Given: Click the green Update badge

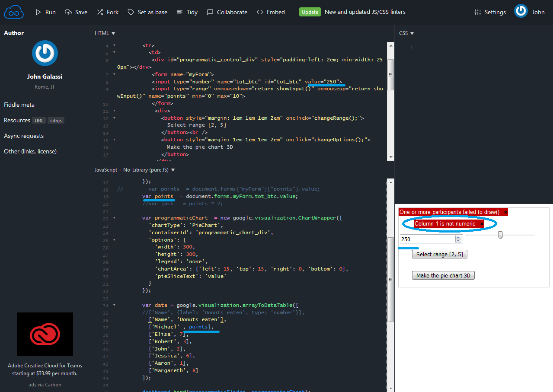Looking at the screenshot, I should (310, 12).
